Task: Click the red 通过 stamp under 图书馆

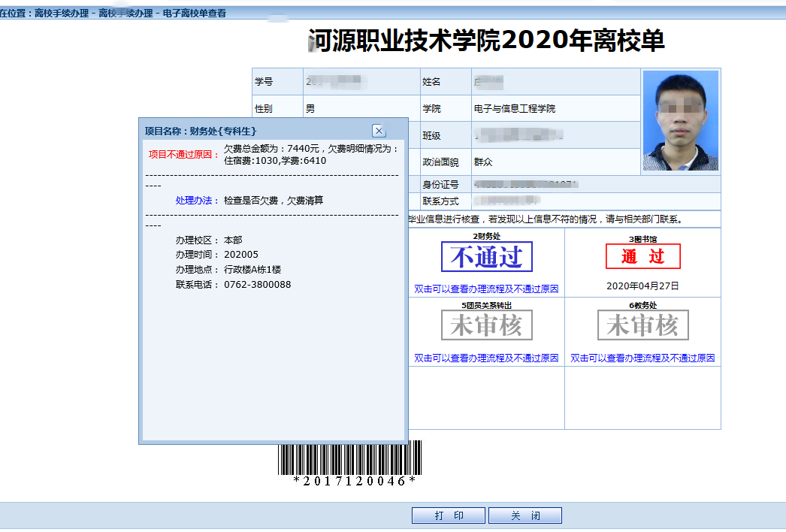Action: (642, 257)
